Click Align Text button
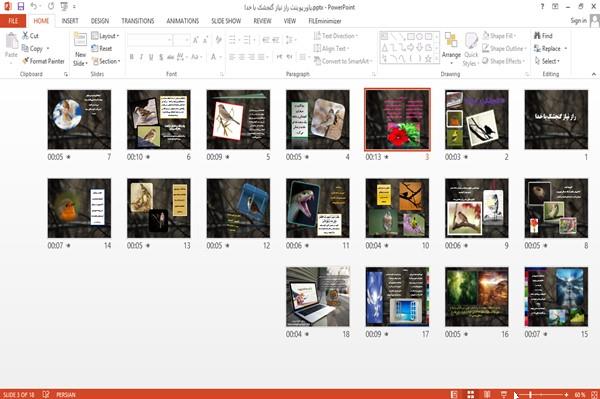Image resolution: width=600 pixels, height=399 pixels. click(331, 49)
